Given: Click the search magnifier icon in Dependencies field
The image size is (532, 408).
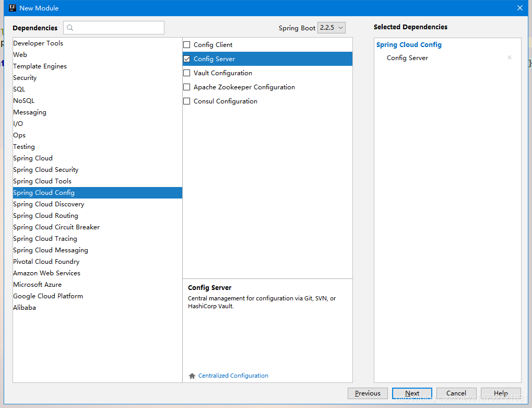Looking at the screenshot, I should pyautogui.click(x=70, y=28).
